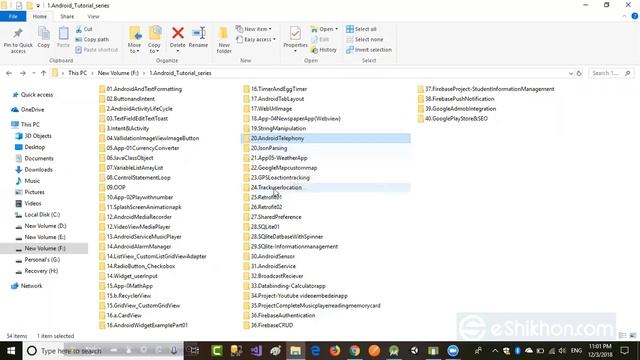Select folder 16.TimerAndEggTimer
The width and height of the screenshot is (640, 360).
pos(275,89)
